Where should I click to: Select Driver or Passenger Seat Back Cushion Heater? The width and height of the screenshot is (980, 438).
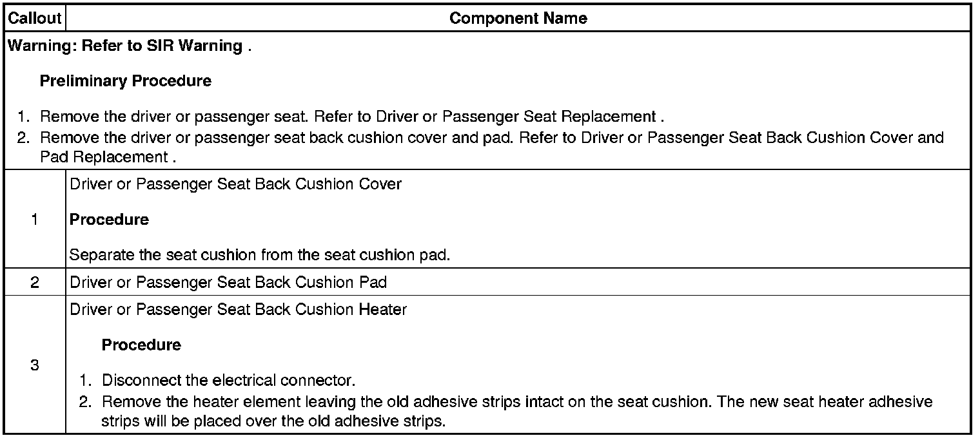pyautogui.click(x=238, y=310)
